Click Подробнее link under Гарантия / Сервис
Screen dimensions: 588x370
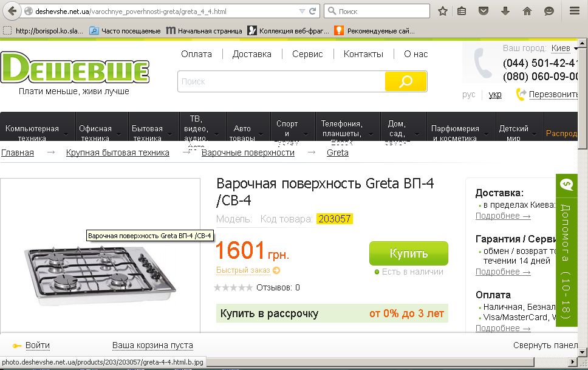coord(503,272)
